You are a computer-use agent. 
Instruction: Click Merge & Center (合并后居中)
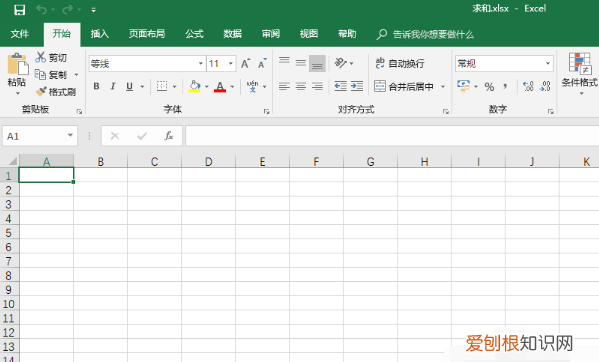(404, 87)
